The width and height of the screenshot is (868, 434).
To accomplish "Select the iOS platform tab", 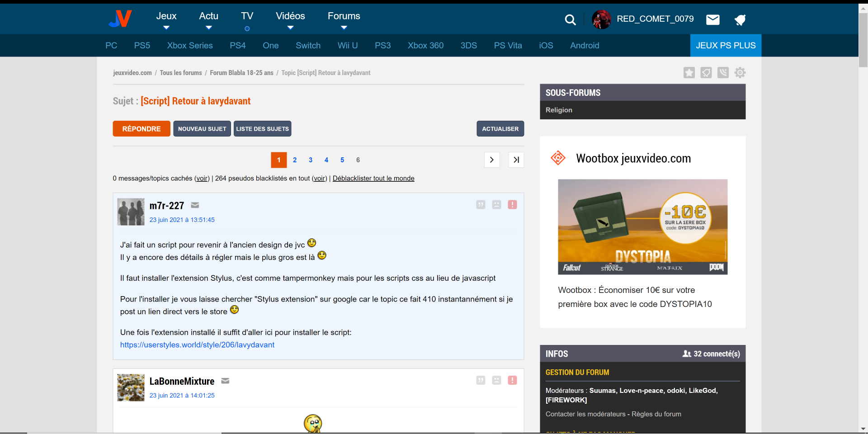I will (546, 45).
